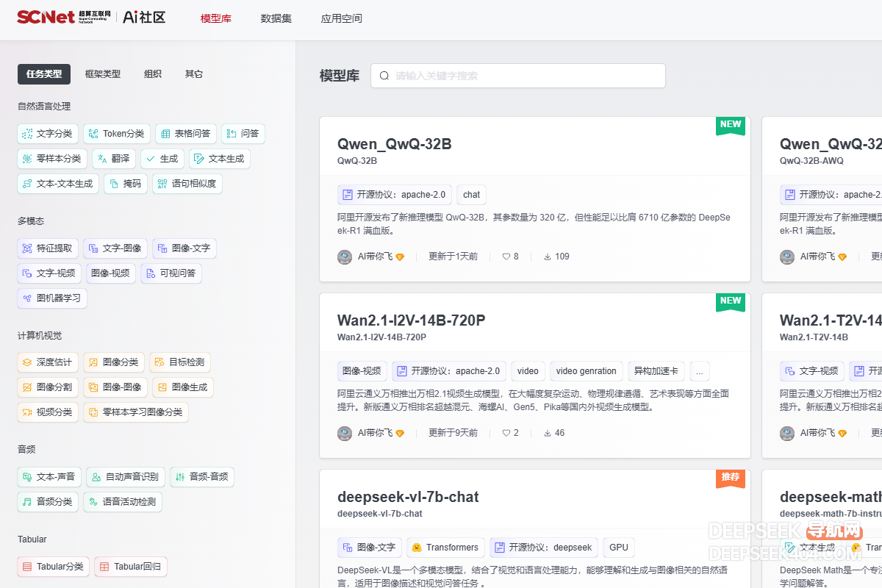
Task: Expand hidden tags with the … button
Action: click(700, 371)
